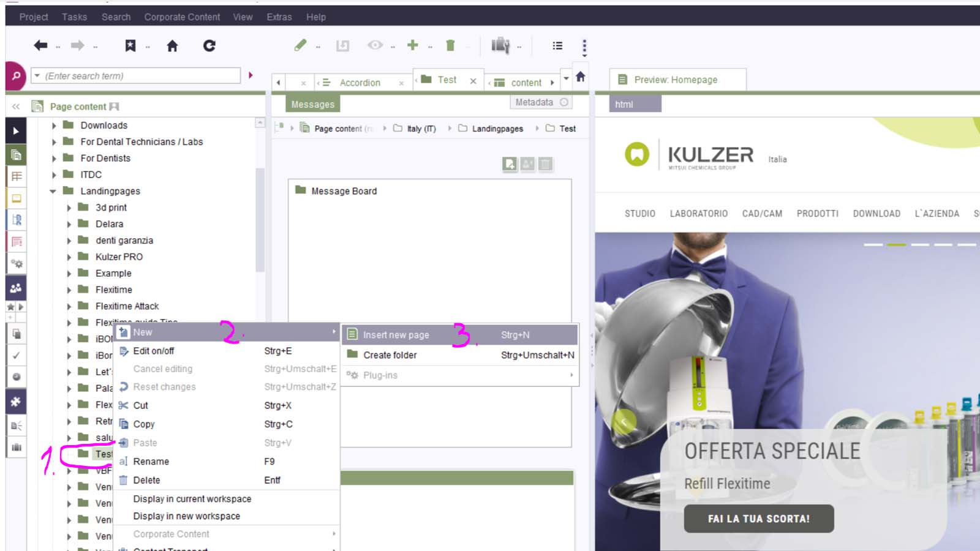The height and width of the screenshot is (551, 980).
Task: Expand the Downloads folder tree node
Action: click(x=54, y=126)
